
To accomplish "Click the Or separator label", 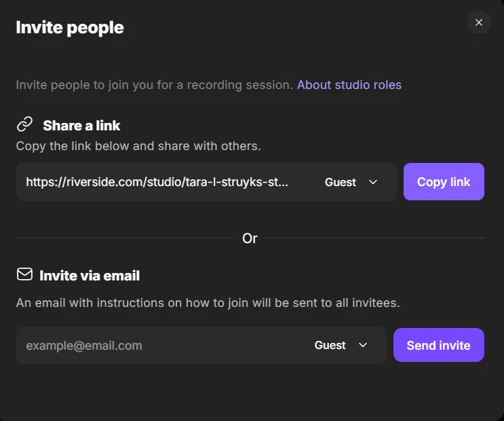I will tap(250, 238).
